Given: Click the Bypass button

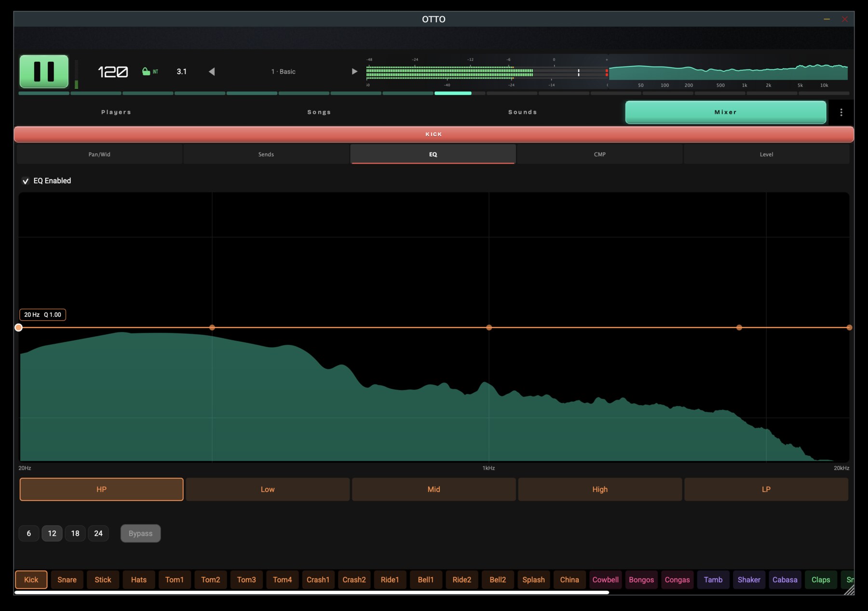Looking at the screenshot, I should coord(140,533).
